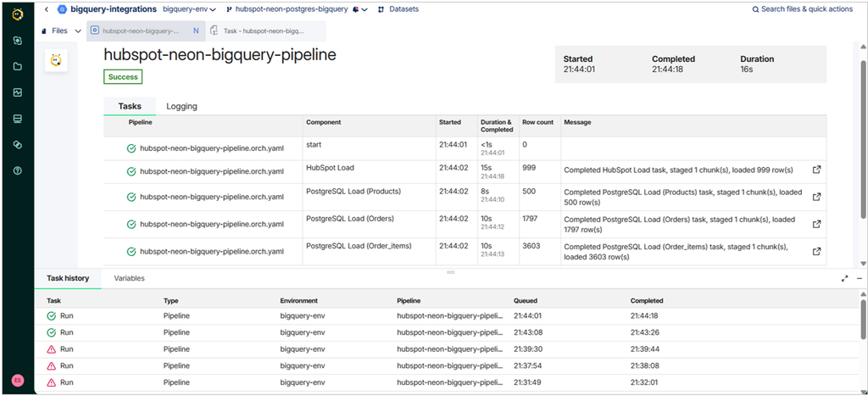Click the git branch icon beside hubspot-neon-postgres-bigquery
The image size is (868, 396).
point(229,9)
